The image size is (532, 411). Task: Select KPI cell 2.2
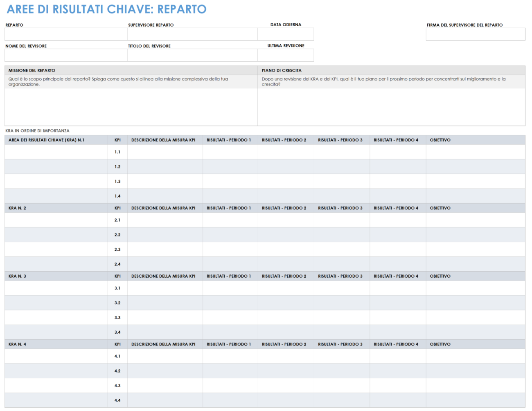click(117, 235)
